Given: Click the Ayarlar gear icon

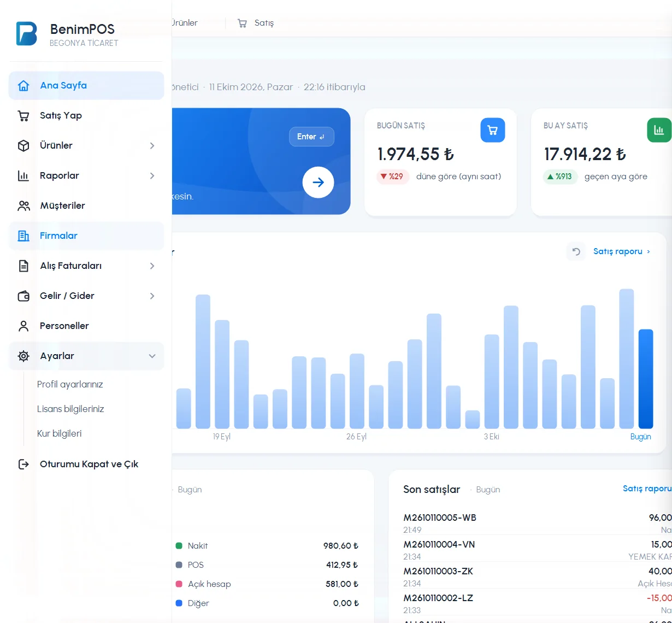Looking at the screenshot, I should coord(23,356).
